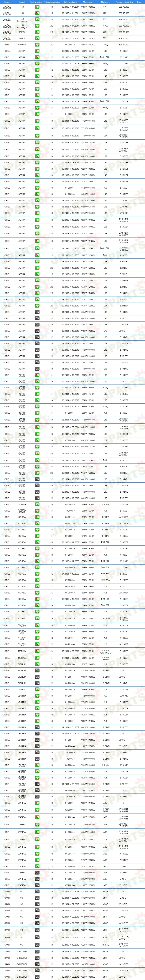This screenshot has width=145, height=980.
Task: Select the CROMA model cell
Action: click(x=22, y=45)
